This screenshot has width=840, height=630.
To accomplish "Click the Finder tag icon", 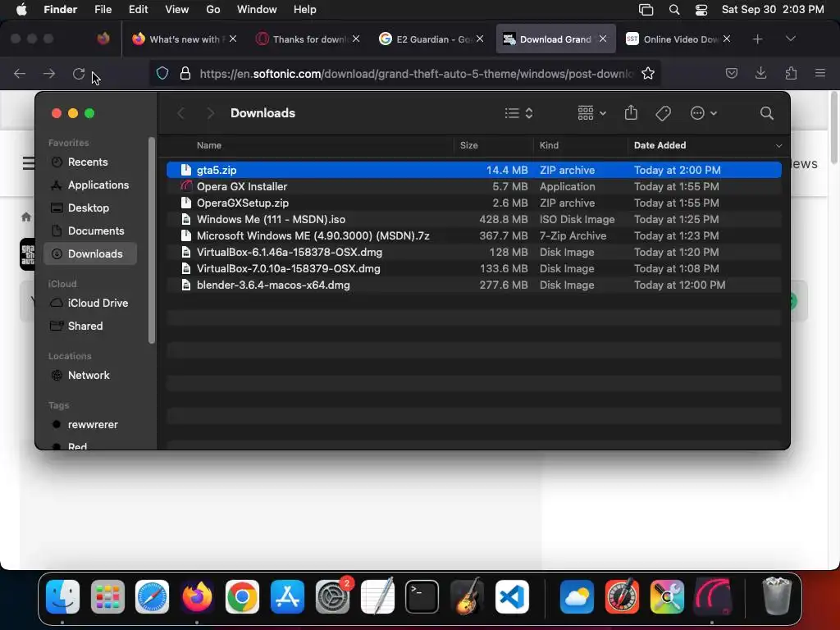I will (x=663, y=113).
